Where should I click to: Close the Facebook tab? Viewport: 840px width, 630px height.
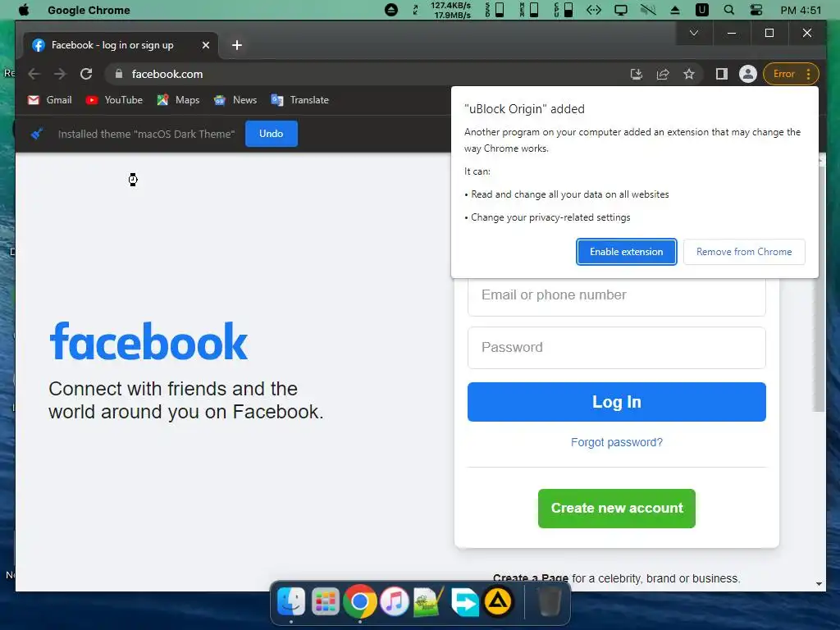tap(206, 46)
